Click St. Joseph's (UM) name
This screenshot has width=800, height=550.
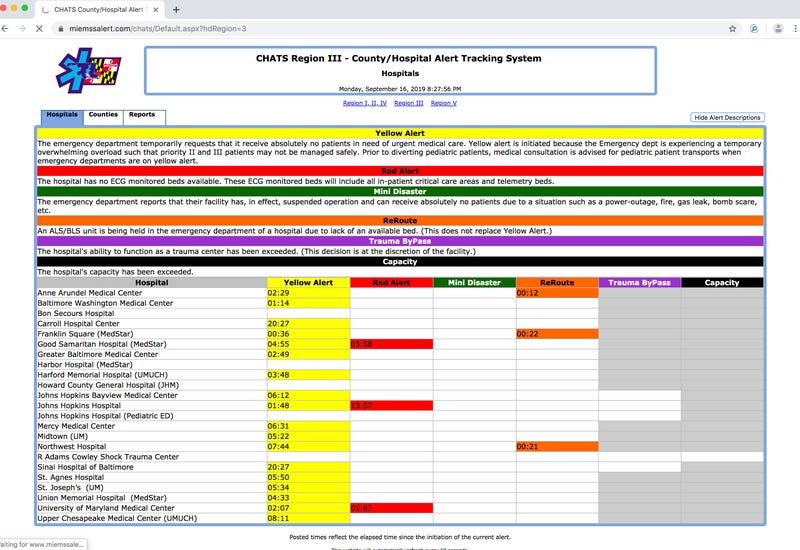[x=70, y=487]
